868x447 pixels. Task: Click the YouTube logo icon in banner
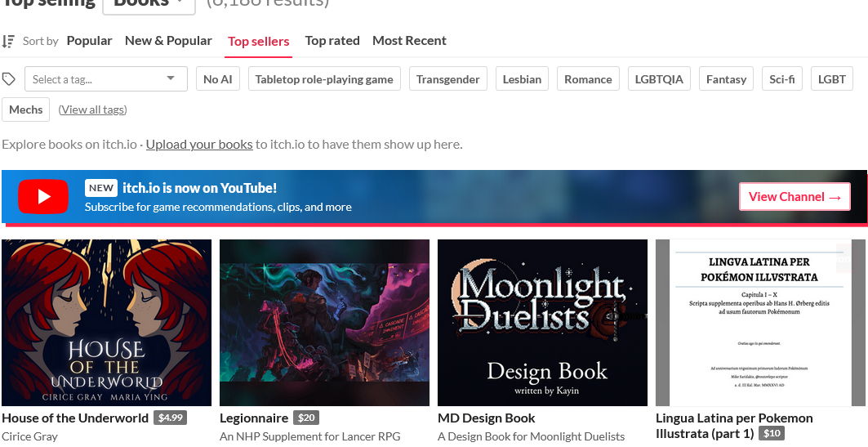(x=43, y=197)
